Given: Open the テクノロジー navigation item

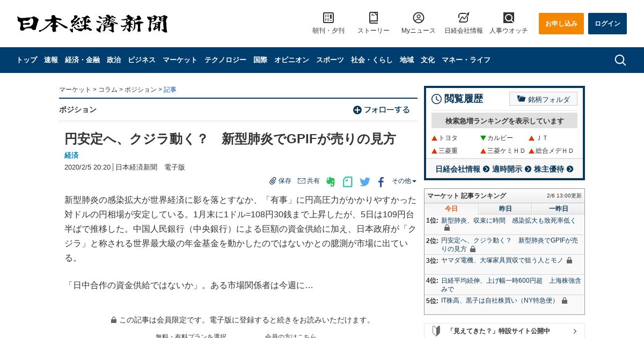Looking at the screenshot, I should point(225,60).
